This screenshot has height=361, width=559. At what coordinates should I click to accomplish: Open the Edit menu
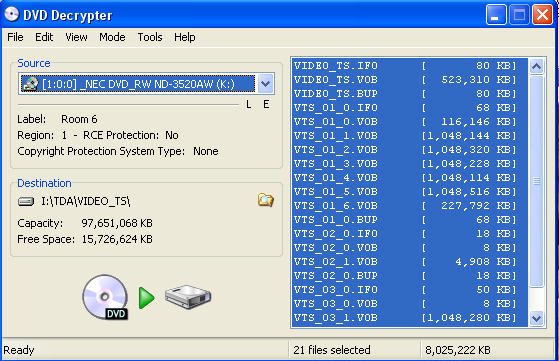pos(44,37)
